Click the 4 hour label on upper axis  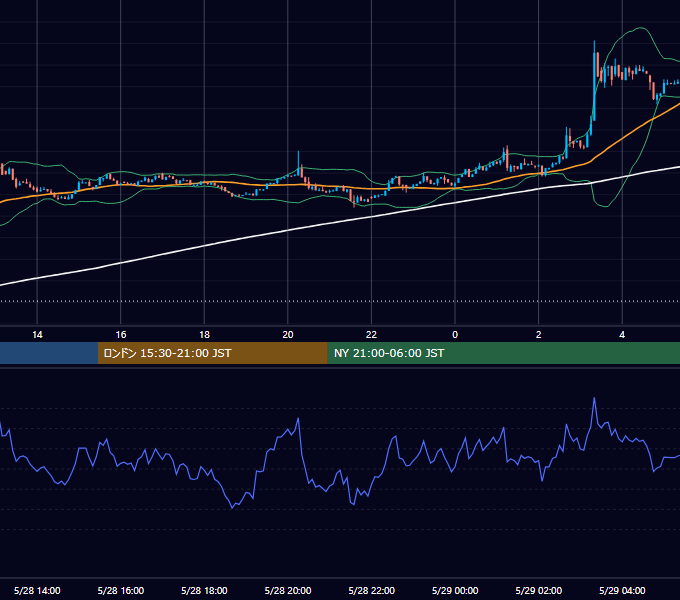(622, 335)
